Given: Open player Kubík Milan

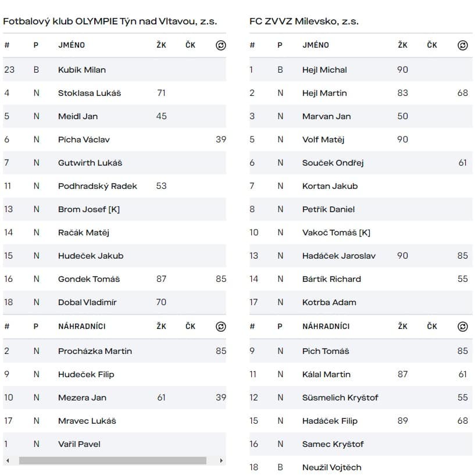Looking at the screenshot, I should [82, 70].
